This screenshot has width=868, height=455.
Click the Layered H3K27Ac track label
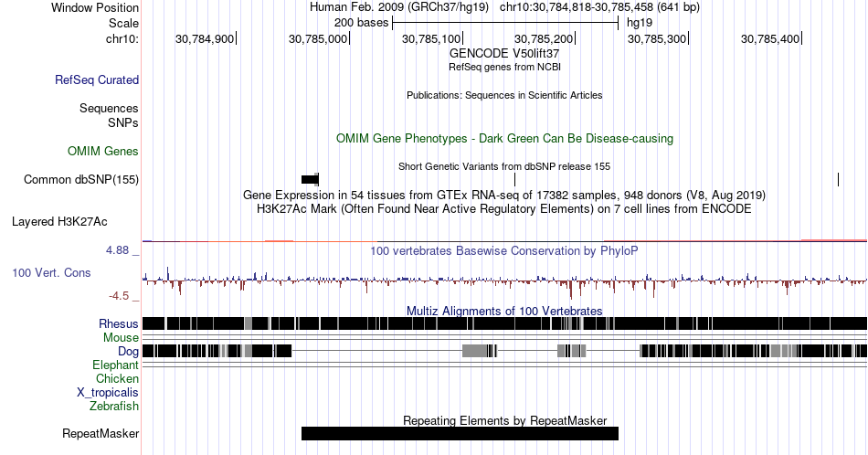59,221
